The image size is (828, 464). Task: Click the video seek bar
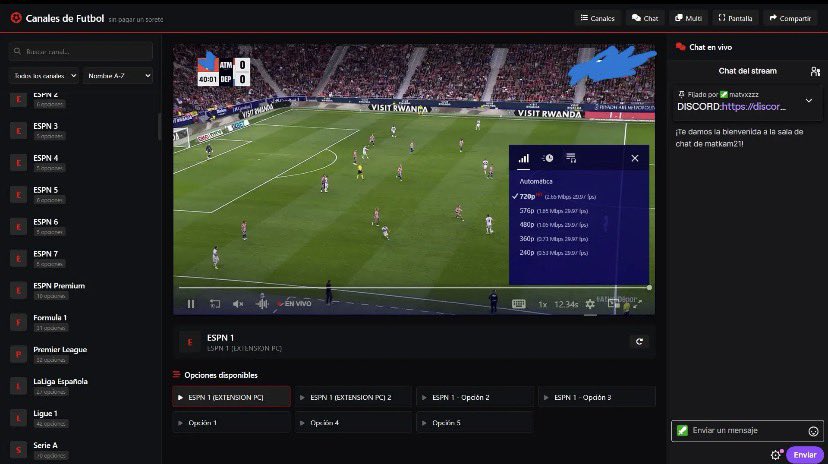coord(413,288)
